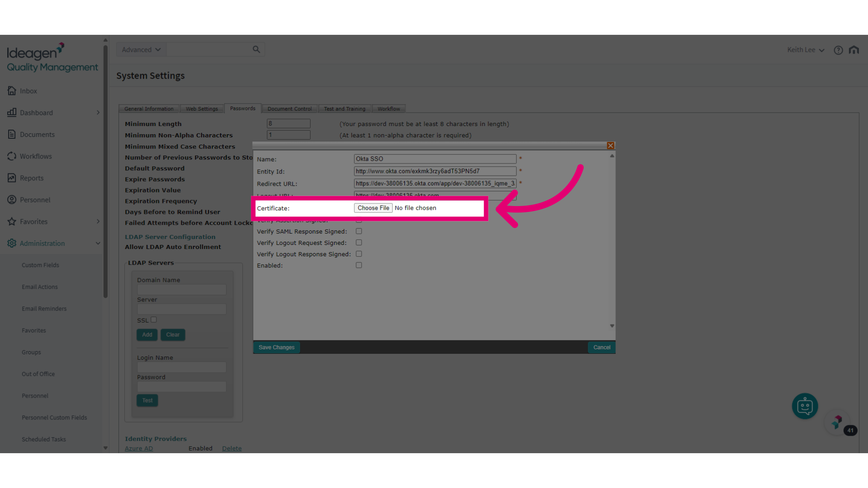Toggle Verify SAML Response Signed checkbox

pos(359,231)
